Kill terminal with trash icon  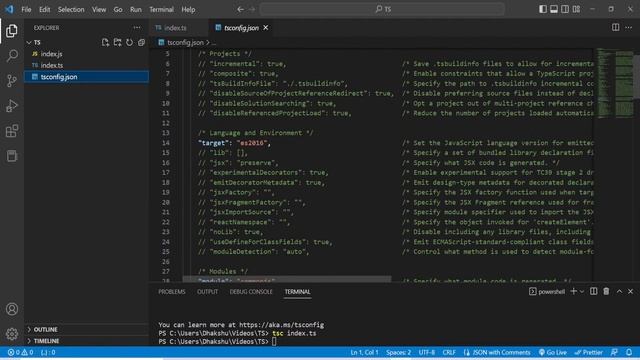coord(606,291)
